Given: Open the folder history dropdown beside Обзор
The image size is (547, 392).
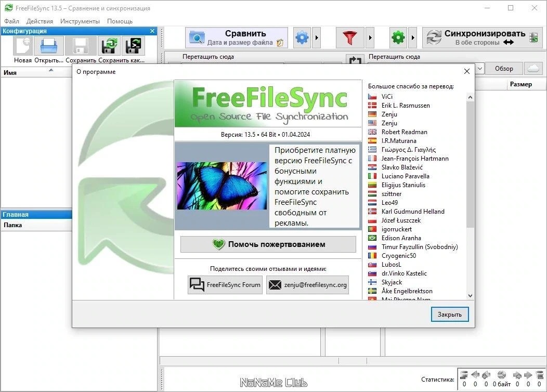Looking at the screenshot, I should click(480, 68).
